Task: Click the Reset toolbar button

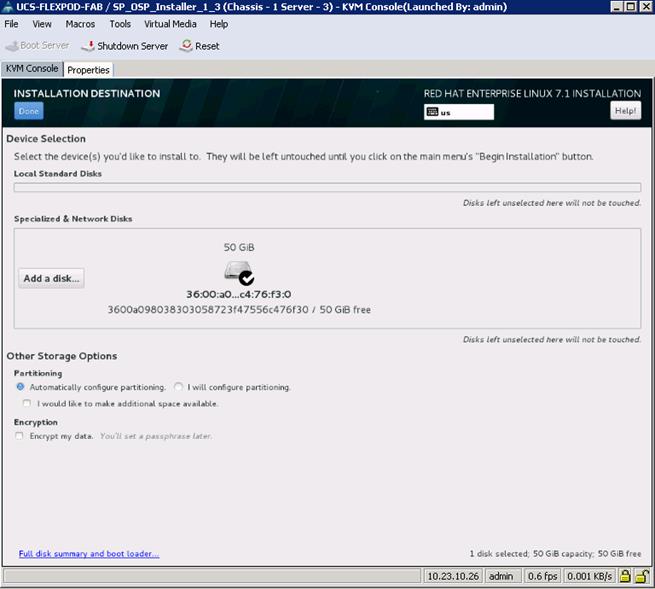Action: pyautogui.click(x=199, y=46)
